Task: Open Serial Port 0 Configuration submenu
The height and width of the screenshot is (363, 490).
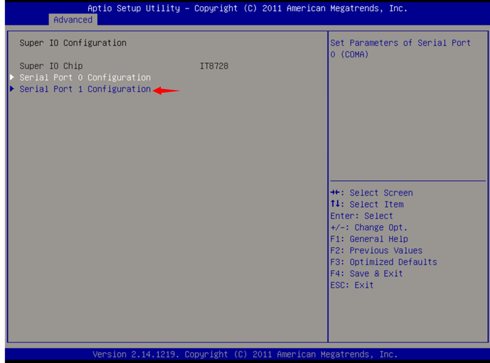Action: click(85, 77)
